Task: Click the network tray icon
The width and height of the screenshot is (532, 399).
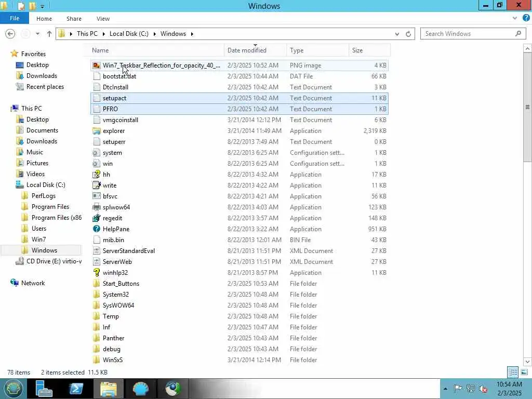Action: click(470, 389)
